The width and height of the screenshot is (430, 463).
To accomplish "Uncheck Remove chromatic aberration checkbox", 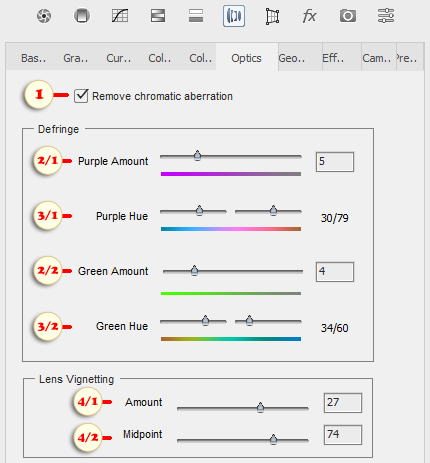I will tap(81, 96).
